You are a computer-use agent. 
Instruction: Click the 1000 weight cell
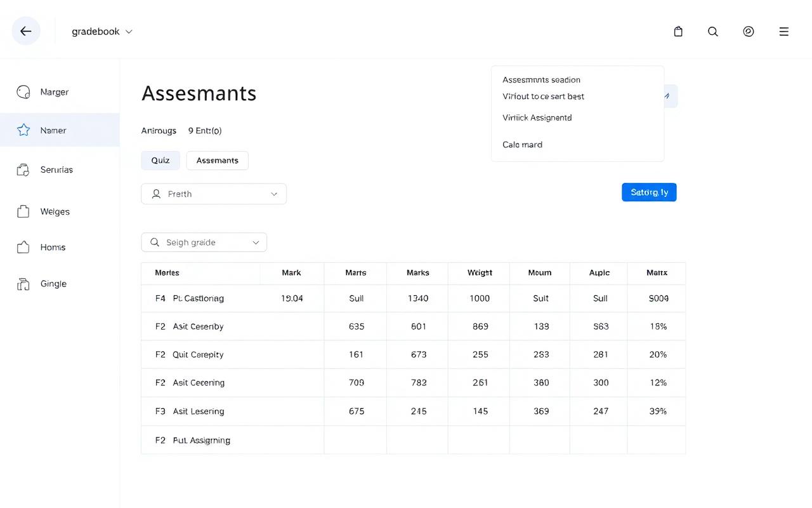480,298
